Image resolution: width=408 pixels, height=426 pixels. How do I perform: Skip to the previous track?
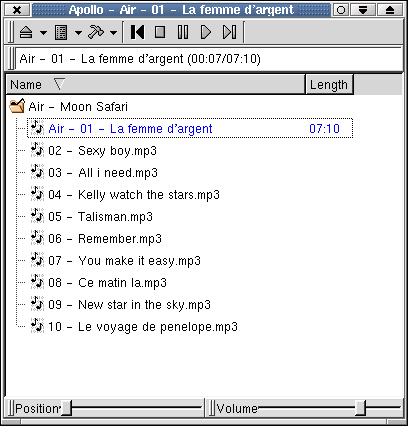[x=138, y=32]
